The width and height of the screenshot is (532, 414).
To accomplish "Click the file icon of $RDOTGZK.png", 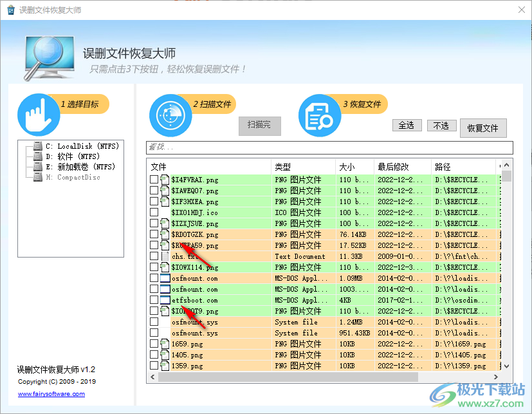I will 165,234.
